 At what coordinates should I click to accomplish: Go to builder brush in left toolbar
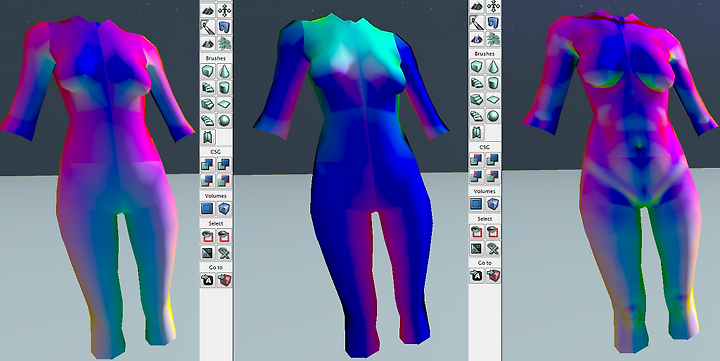click(224, 280)
